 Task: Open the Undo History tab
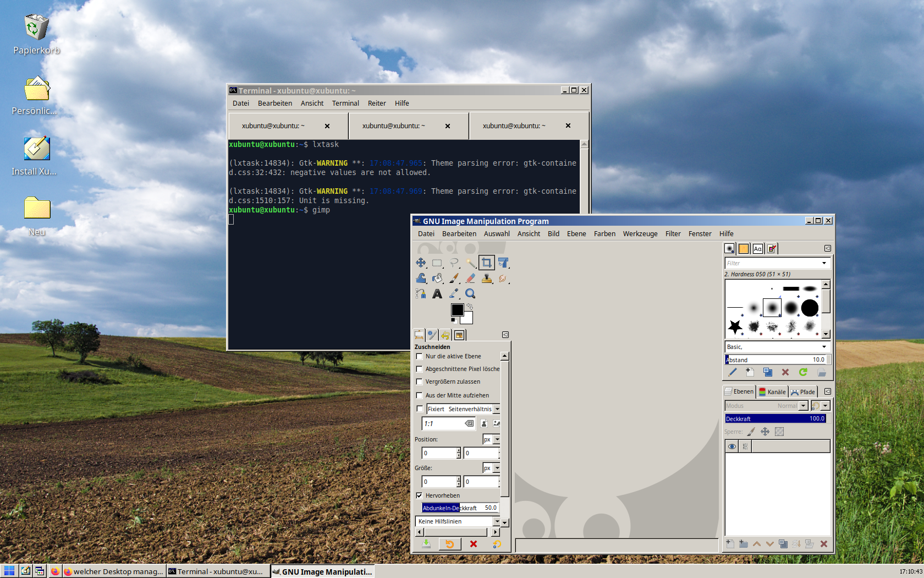point(446,335)
